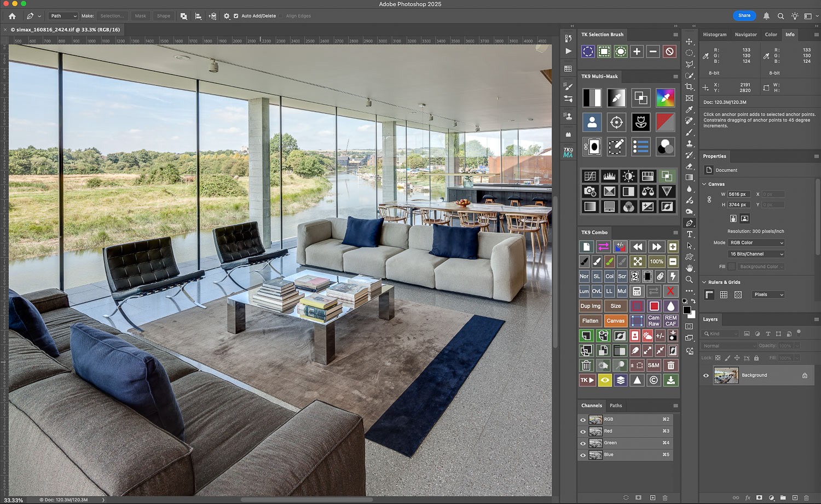Click the lightning bolt icon in TK9 Combo
The height and width of the screenshot is (504, 821).
(673, 276)
